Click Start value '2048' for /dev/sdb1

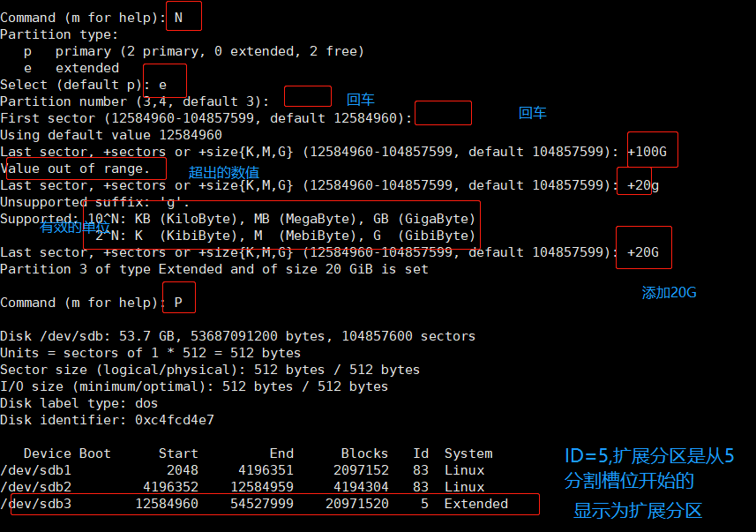pyautogui.click(x=183, y=470)
